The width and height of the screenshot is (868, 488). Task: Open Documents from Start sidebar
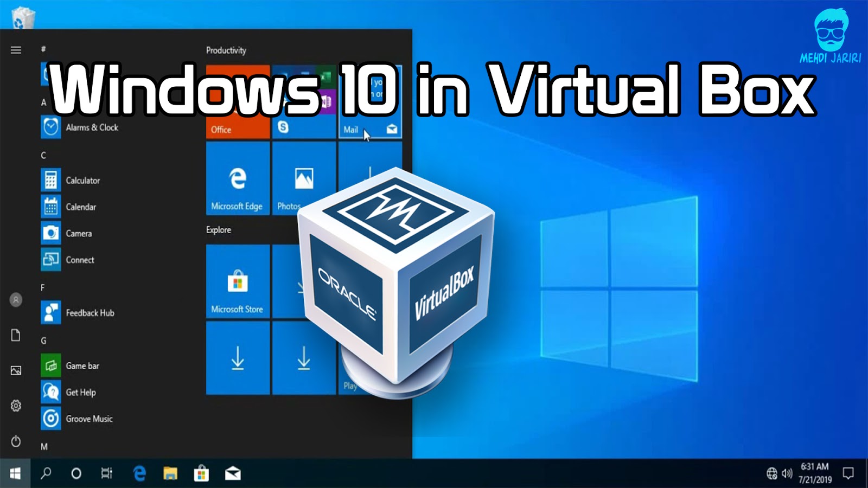click(16, 335)
